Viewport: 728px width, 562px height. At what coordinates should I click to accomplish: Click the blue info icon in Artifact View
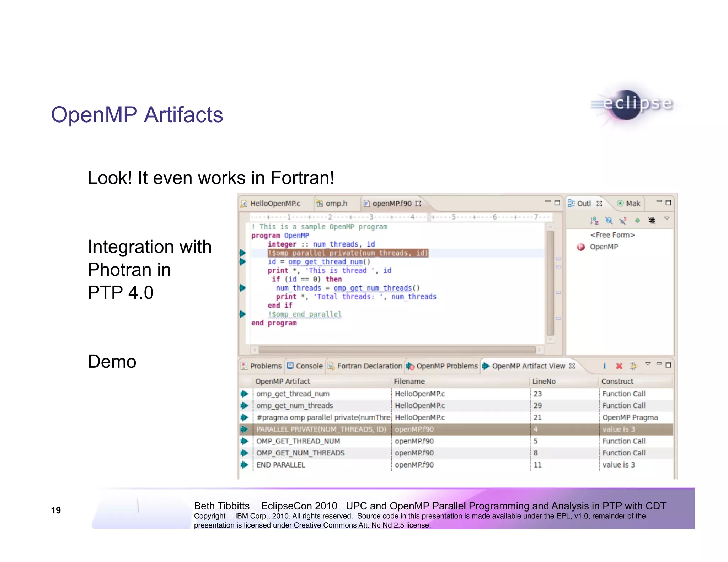[x=604, y=366]
